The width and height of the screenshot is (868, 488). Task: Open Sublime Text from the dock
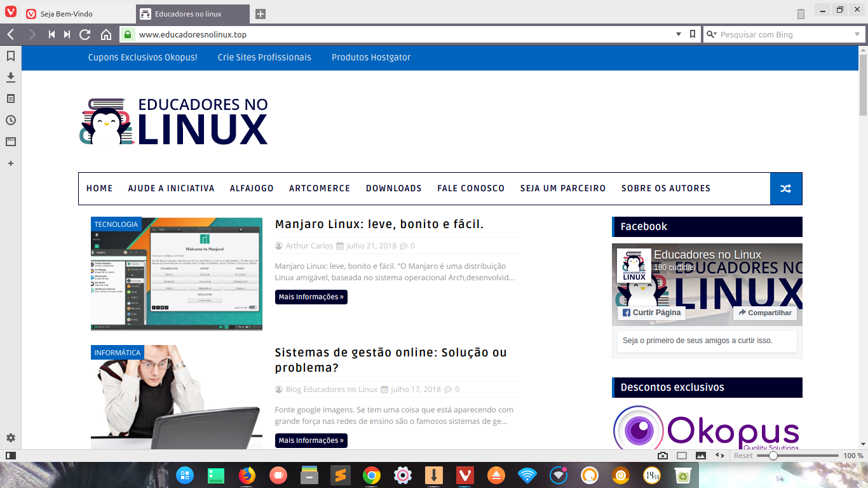tap(341, 475)
